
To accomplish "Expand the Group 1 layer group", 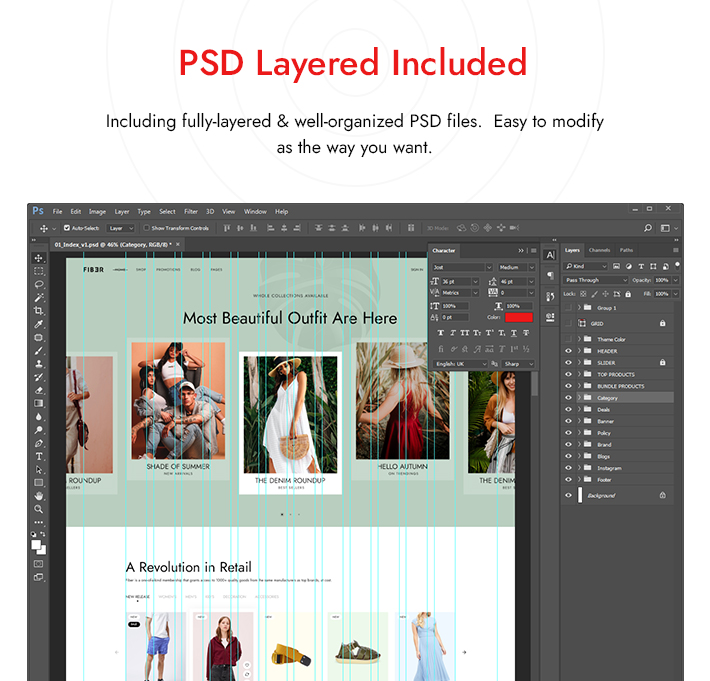I will [579, 307].
